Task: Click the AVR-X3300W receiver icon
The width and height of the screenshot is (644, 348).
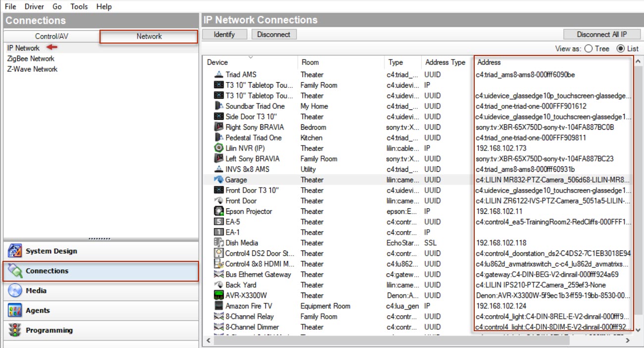Action: 219,295
